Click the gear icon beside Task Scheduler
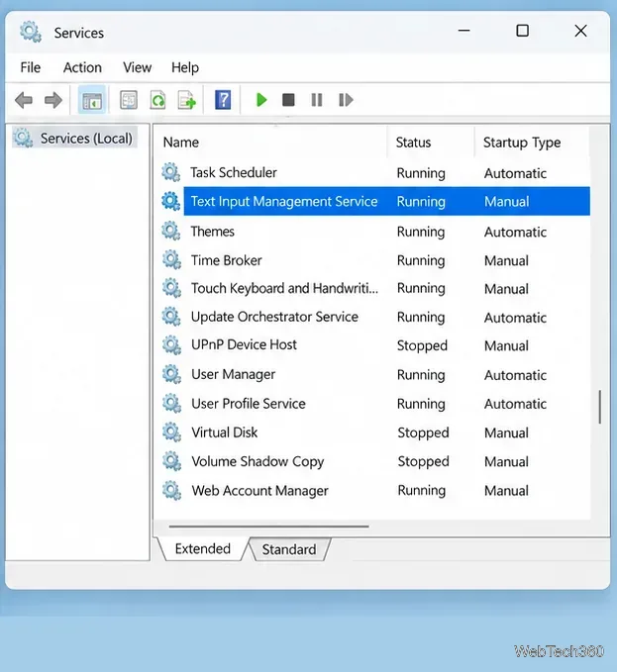This screenshot has width=617, height=672. point(171,172)
